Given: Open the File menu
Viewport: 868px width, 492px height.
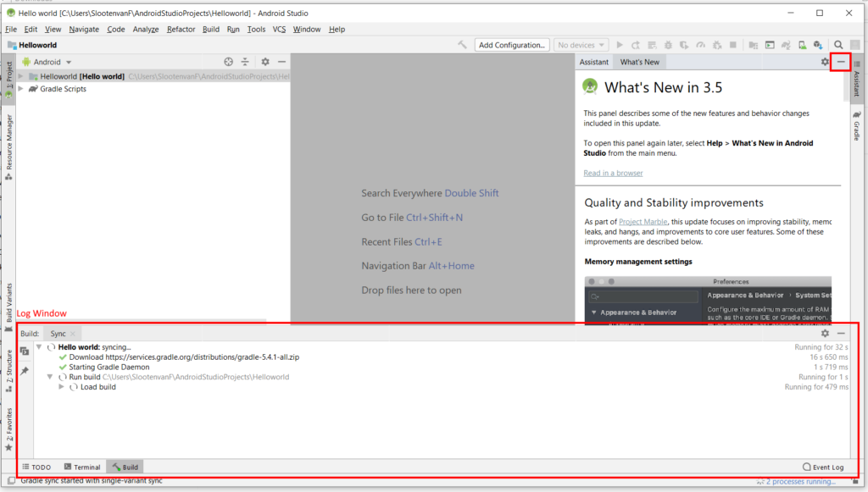Looking at the screenshot, I should point(11,30).
